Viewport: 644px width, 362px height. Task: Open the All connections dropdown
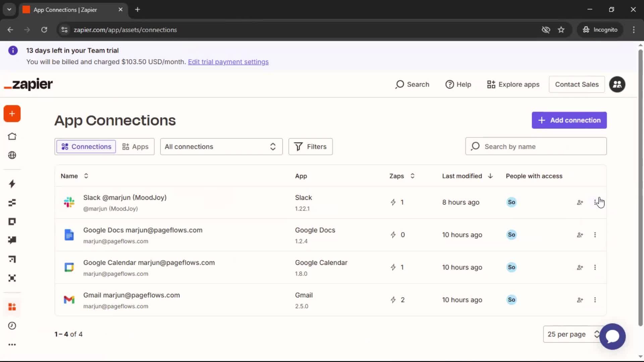tap(221, 147)
